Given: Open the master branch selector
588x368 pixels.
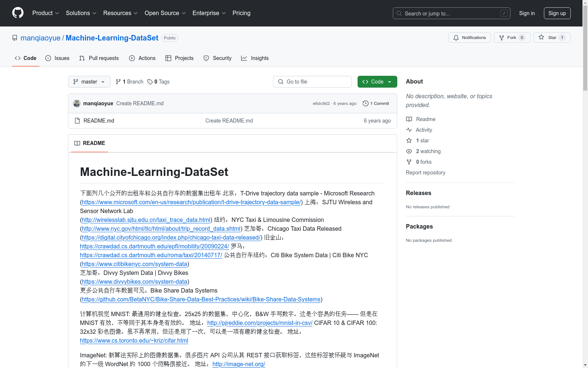Looking at the screenshot, I should click(89, 82).
